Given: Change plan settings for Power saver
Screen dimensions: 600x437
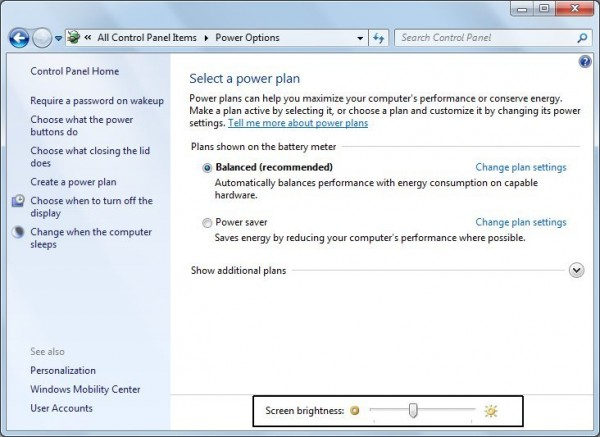Looking at the screenshot, I should tap(521, 222).
